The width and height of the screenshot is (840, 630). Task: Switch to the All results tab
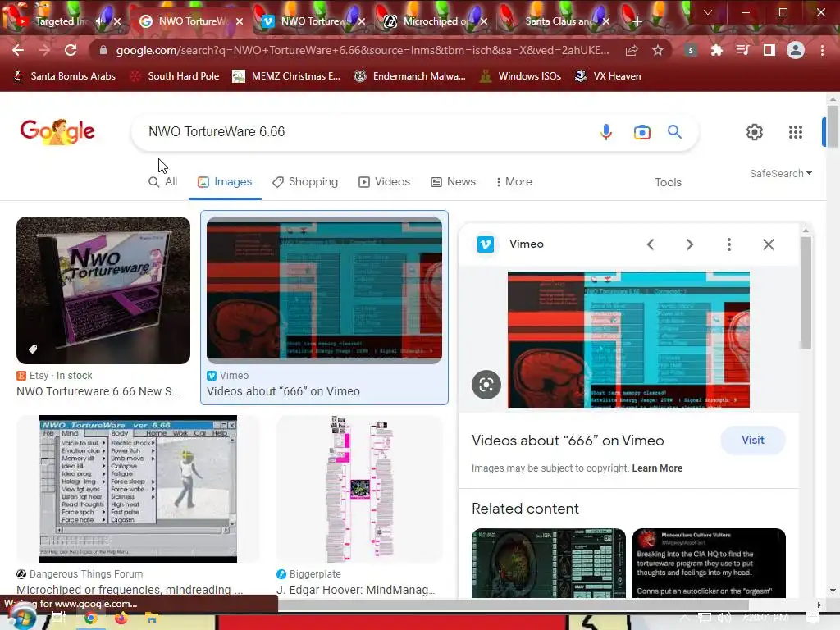[163, 181]
